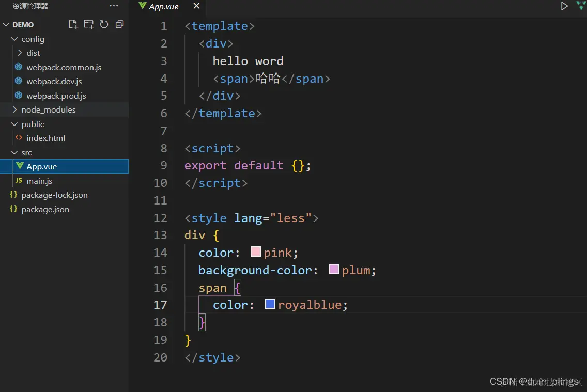This screenshot has height=392, width=587.
Task: Expand the dist folder
Action: point(20,53)
